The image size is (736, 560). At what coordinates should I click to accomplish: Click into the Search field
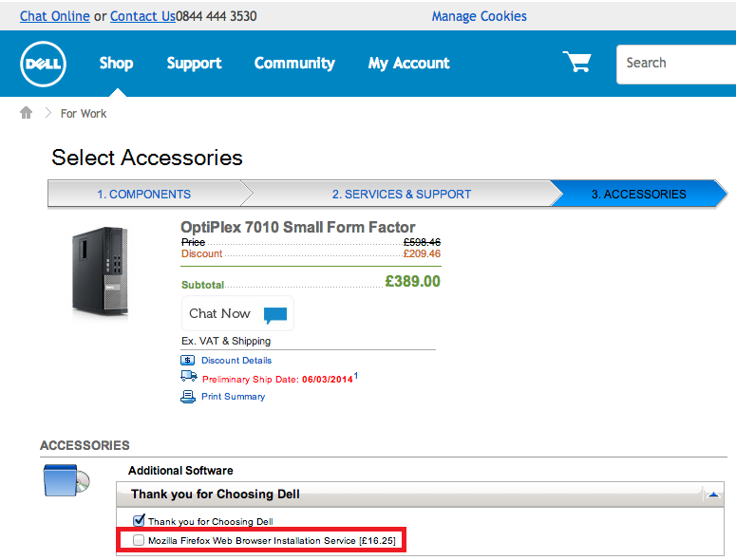(676, 64)
